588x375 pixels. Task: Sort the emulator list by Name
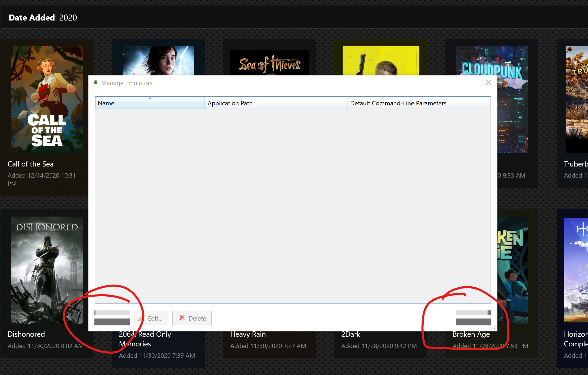coord(150,103)
